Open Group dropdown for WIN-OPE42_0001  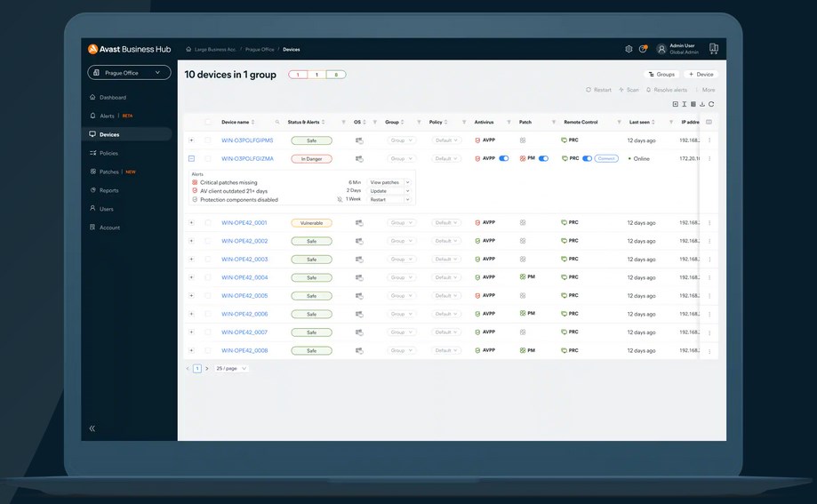click(401, 222)
